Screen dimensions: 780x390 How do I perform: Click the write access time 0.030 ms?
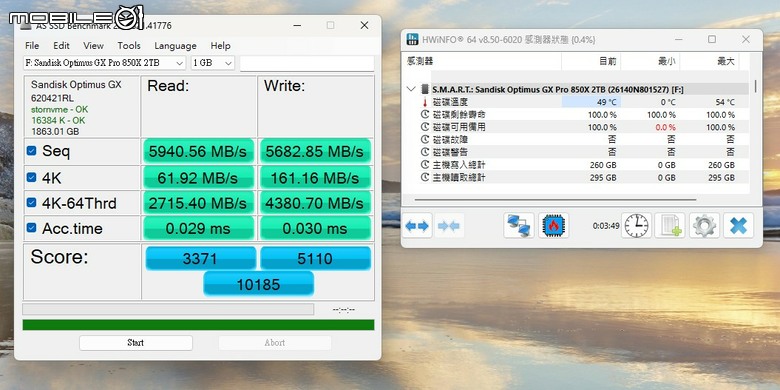click(315, 228)
